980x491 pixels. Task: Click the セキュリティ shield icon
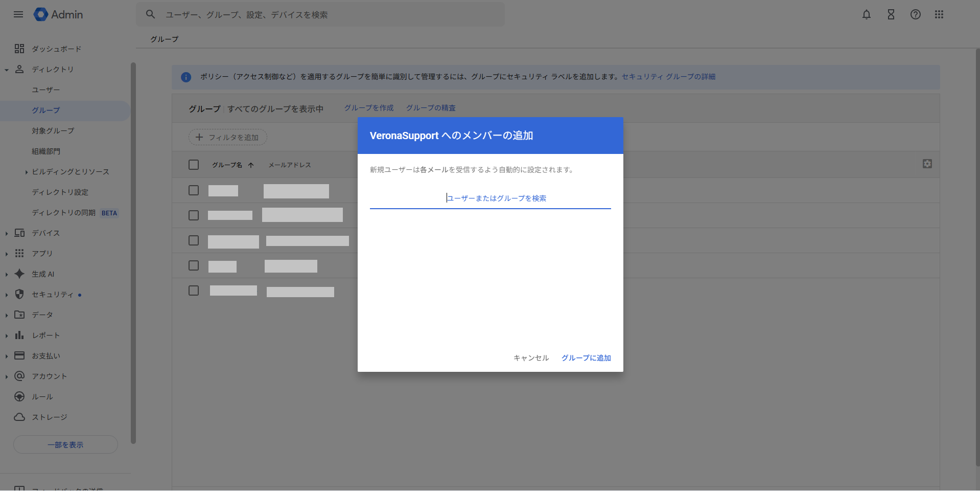19,294
